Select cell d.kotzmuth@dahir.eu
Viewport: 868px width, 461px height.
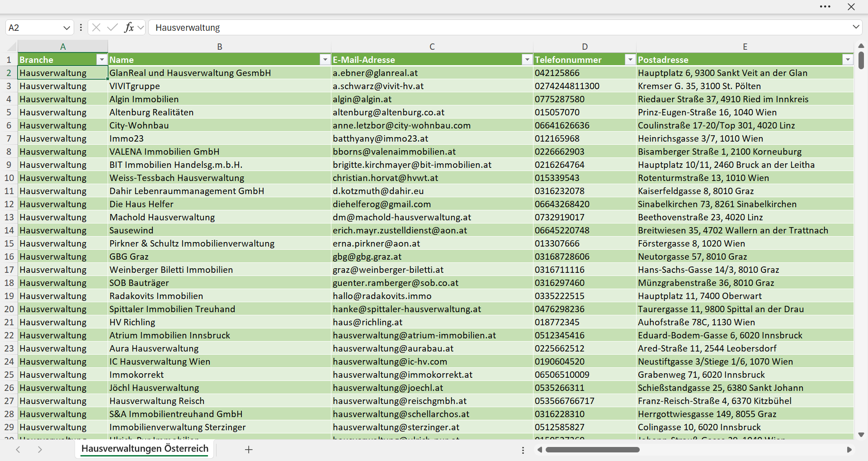[432, 191]
